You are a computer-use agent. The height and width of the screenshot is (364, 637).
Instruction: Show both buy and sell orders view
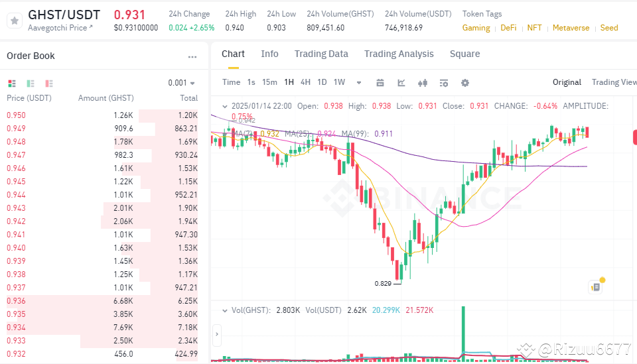pyautogui.click(x=12, y=83)
